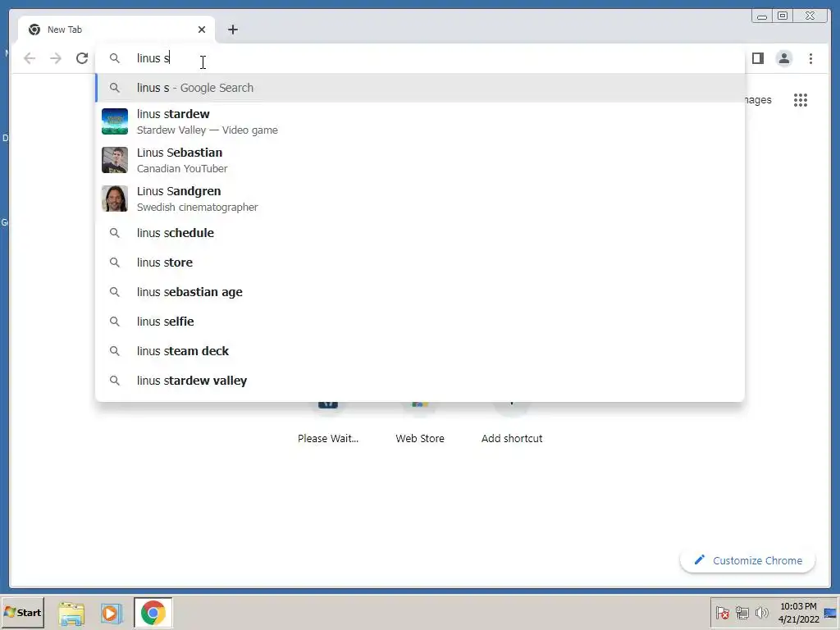840x630 pixels.
Task: Open the profile avatar icon
Action: coord(783,58)
